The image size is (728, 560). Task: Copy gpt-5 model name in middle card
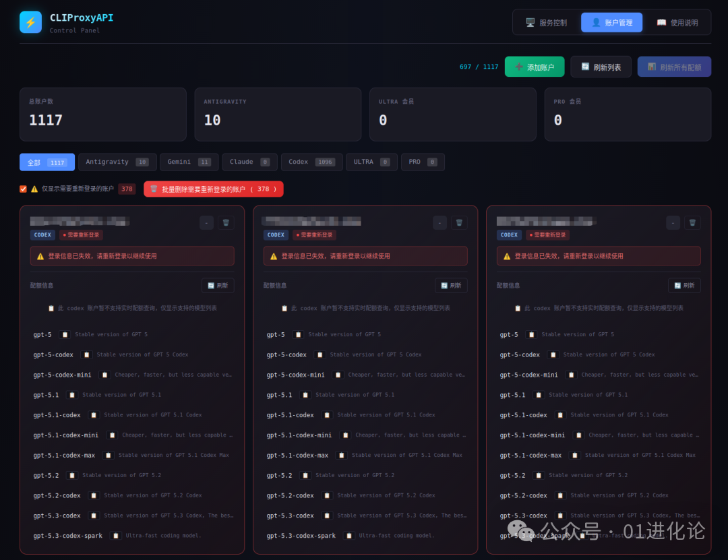point(299,335)
